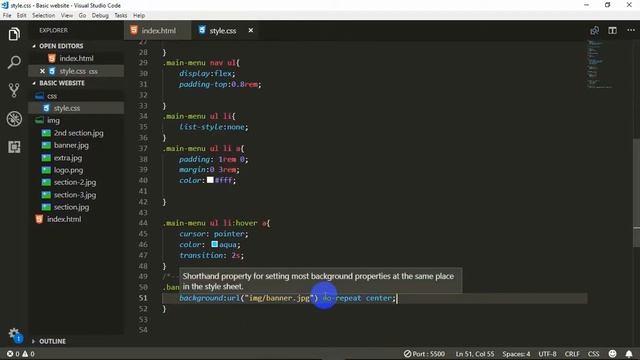Click the editor vertical scrollbar thumb

[x=636, y=192]
